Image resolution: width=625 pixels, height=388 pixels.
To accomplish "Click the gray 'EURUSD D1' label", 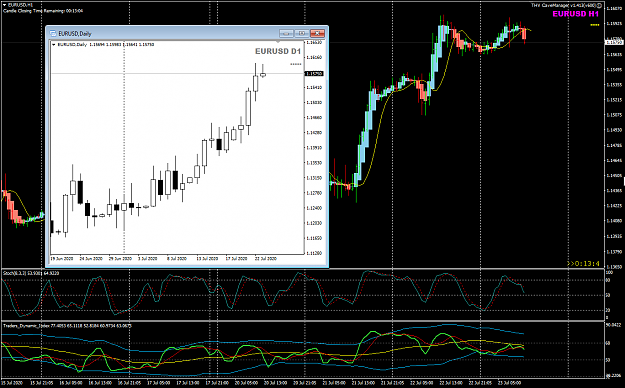I will click(x=278, y=51).
